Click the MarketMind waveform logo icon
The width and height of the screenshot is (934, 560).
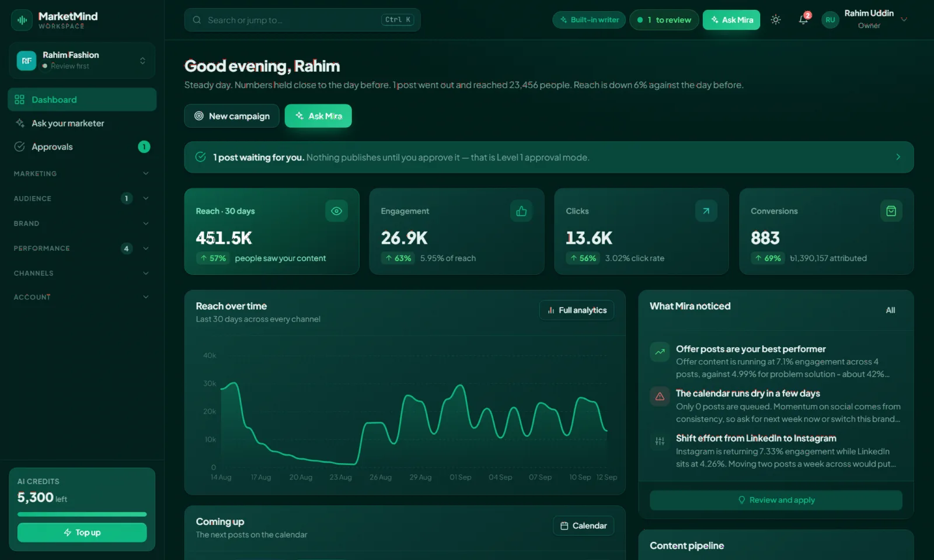22,20
